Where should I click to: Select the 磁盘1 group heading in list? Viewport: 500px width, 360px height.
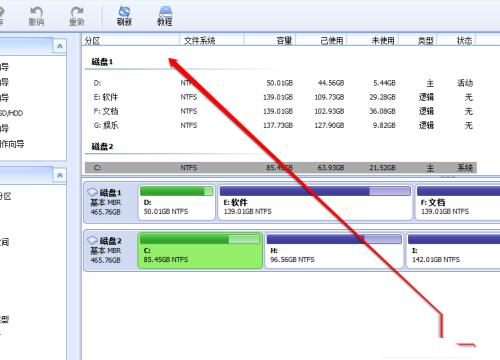[102, 62]
